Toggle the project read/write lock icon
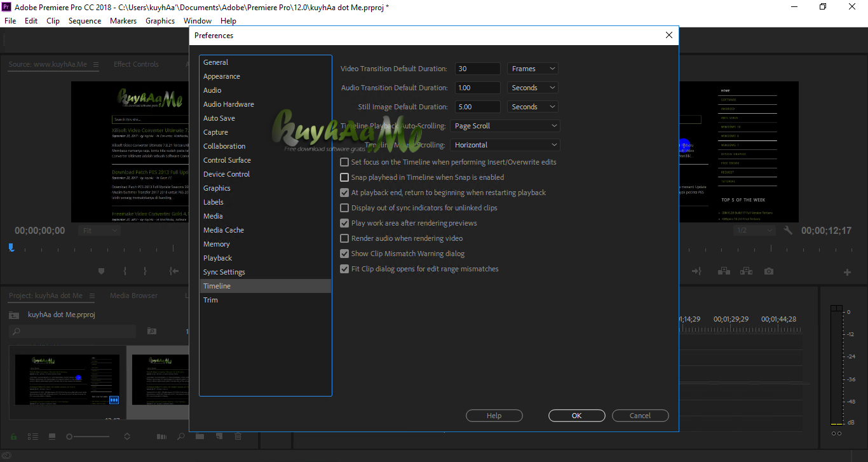Viewport: 868px width, 462px height. 13,437
